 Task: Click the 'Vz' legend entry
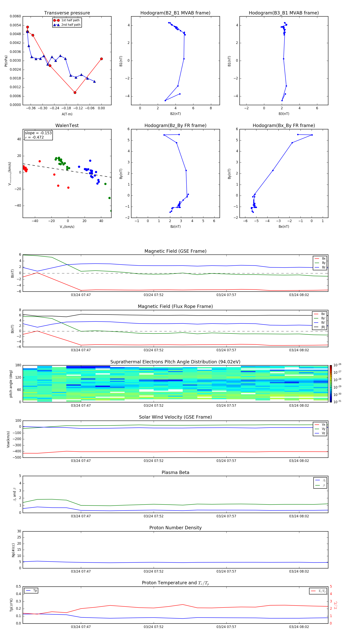[x=320, y=433]
